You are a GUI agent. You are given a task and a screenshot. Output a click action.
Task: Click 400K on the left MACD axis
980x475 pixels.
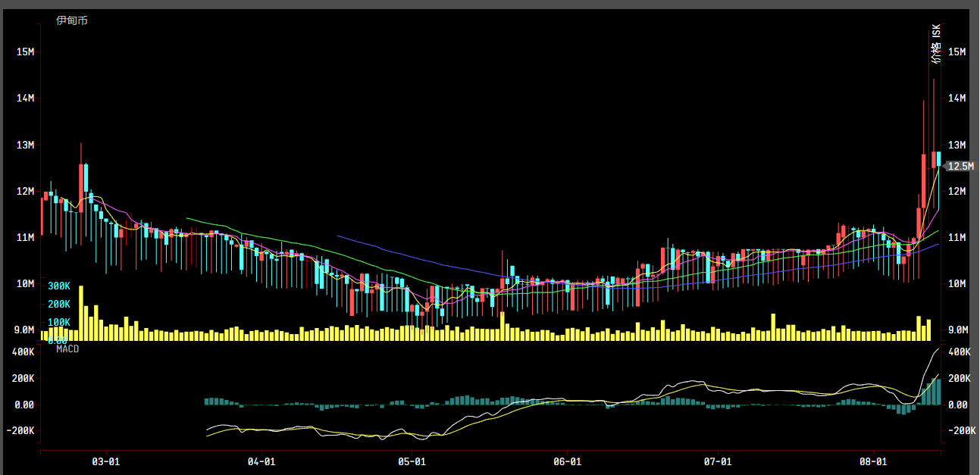click(x=23, y=352)
